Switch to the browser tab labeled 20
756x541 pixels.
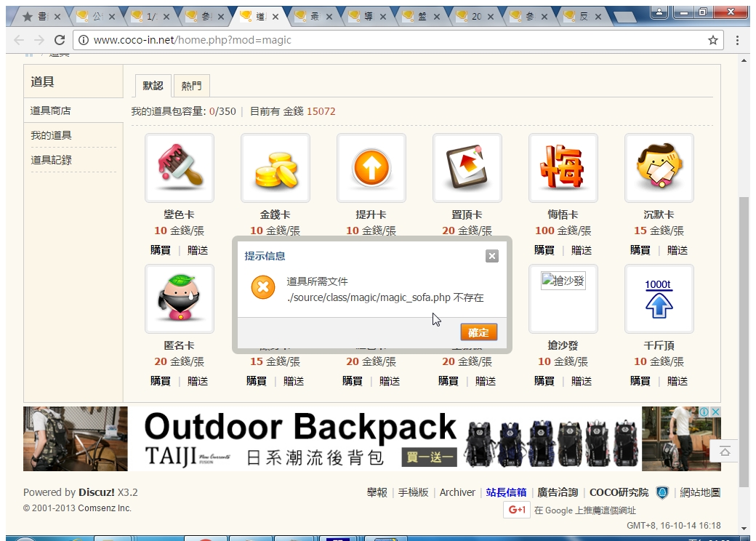click(x=476, y=17)
